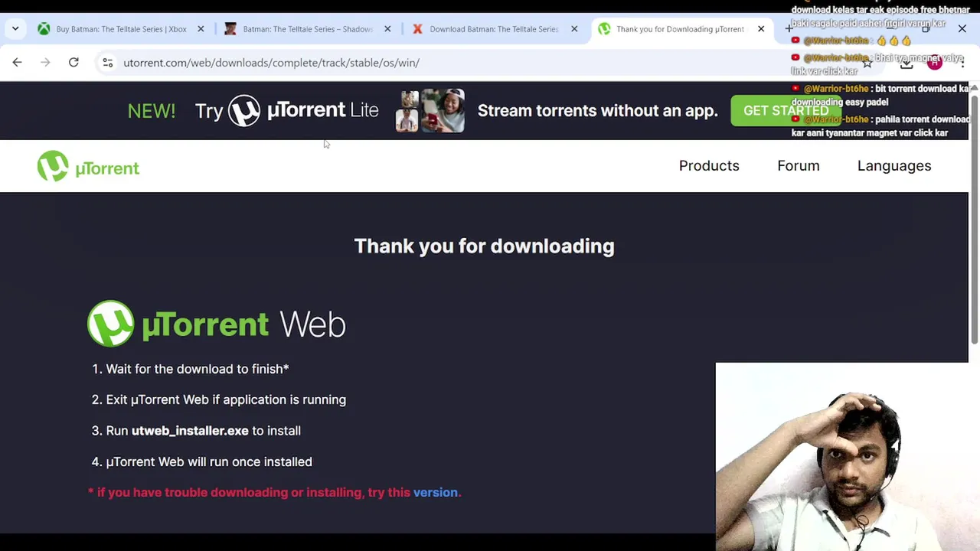The height and width of the screenshot is (551, 980).
Task: Minimize the browser window
Action: pos(889,29)
